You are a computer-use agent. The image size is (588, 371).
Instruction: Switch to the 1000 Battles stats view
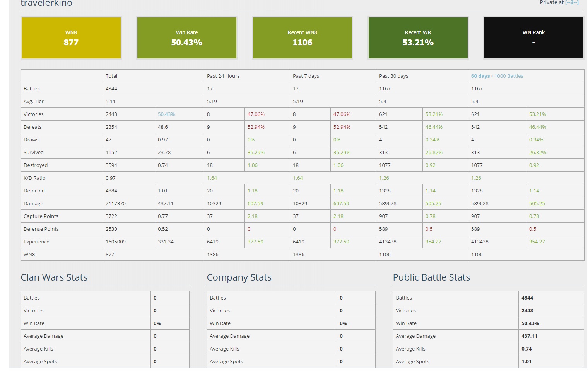point(509,76)
